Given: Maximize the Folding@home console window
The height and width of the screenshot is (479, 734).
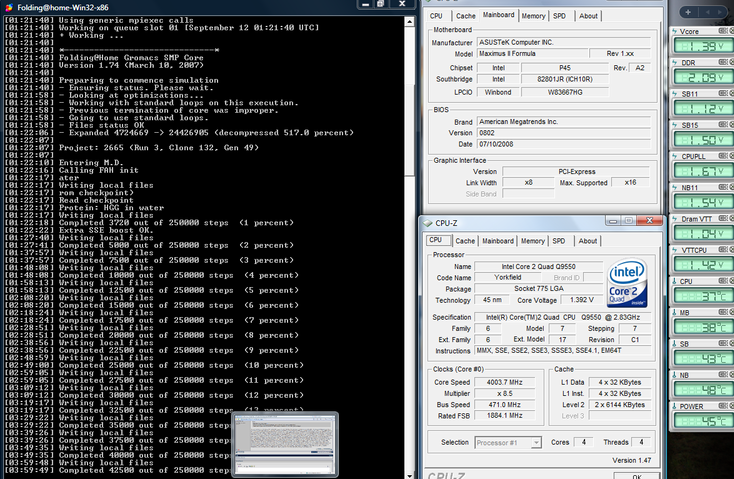Looking at the screenshot, I should click(x=381, y=4).
